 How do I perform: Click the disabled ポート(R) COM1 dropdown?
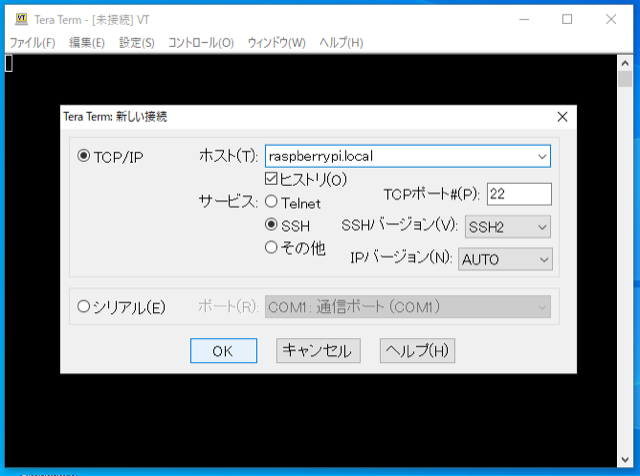click(x=408, y=307)
